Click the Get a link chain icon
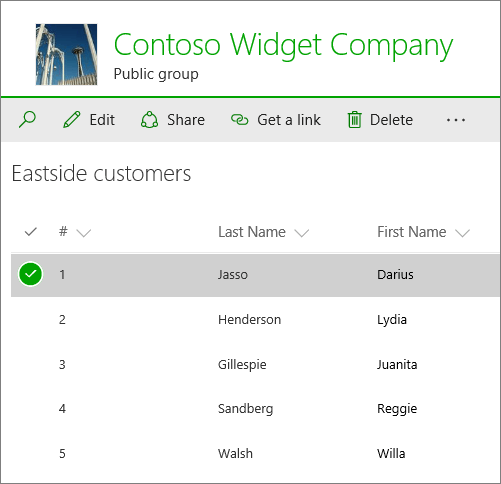Viewport: 501px width, 484px height. 240,120
